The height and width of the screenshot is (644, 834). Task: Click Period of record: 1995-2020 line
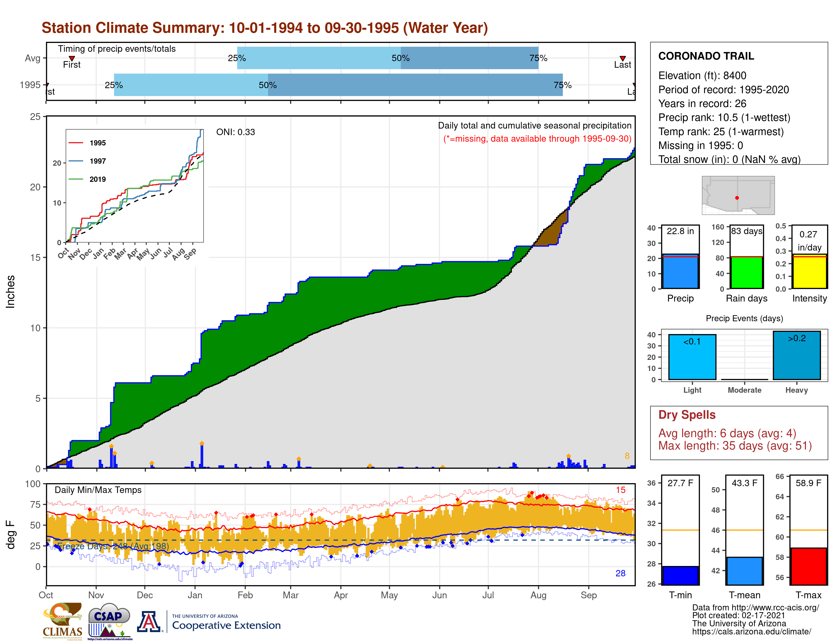tap(723, 90)
